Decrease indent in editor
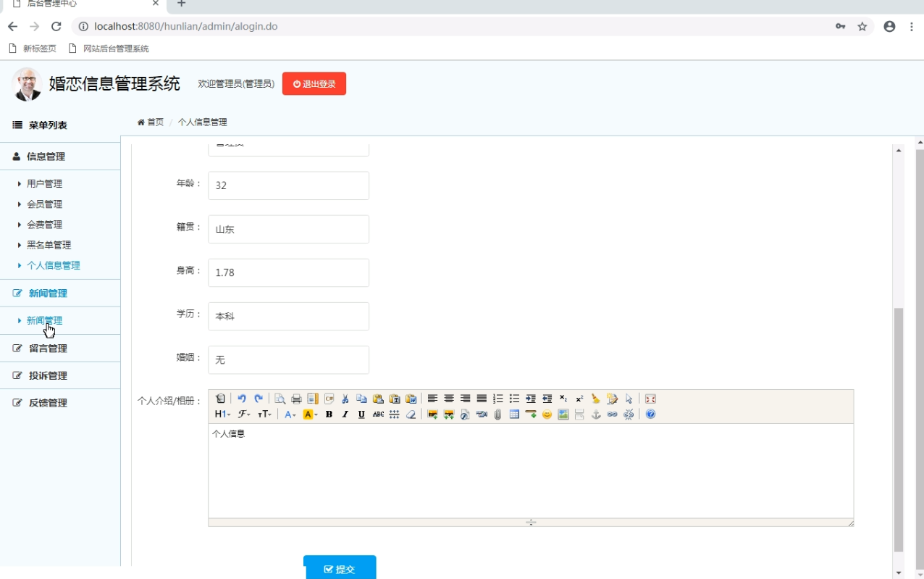 pos(547,399)
